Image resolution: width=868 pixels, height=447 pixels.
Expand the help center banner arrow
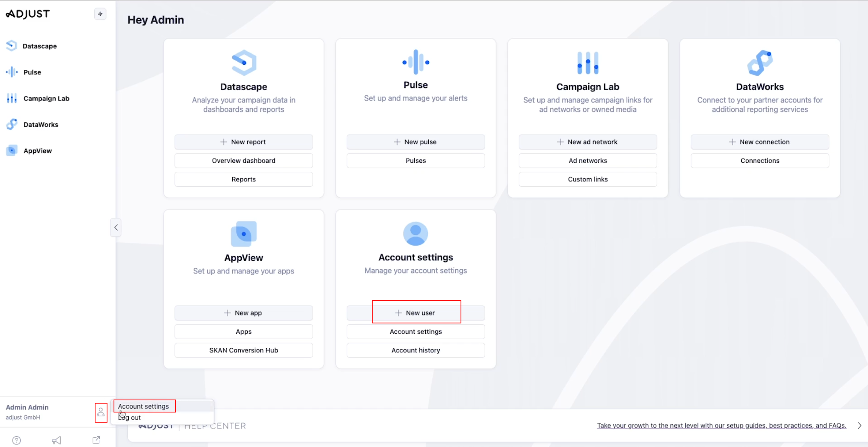tap(859, 426)
